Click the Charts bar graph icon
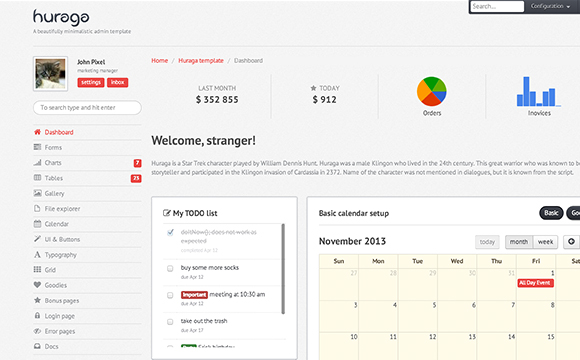 point(37,162)
